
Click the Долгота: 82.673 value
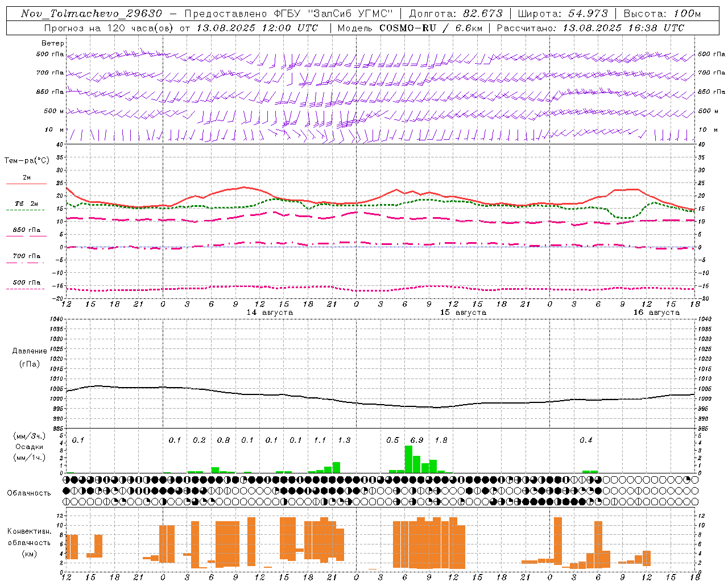[456, 14]
